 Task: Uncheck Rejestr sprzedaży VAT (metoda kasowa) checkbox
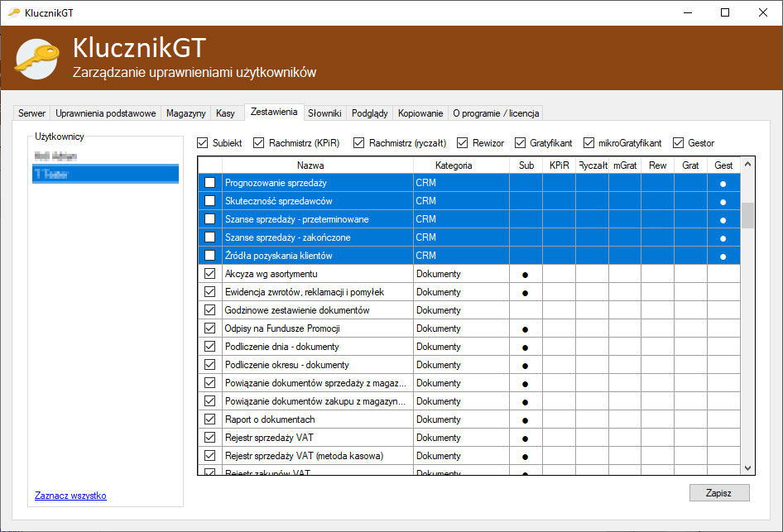click(209, 456)
